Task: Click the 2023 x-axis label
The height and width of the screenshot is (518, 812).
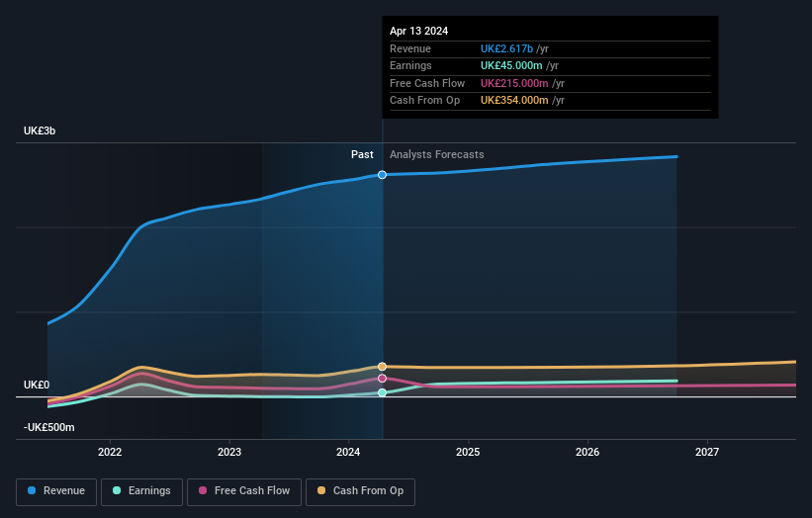Action: [229, 453]
